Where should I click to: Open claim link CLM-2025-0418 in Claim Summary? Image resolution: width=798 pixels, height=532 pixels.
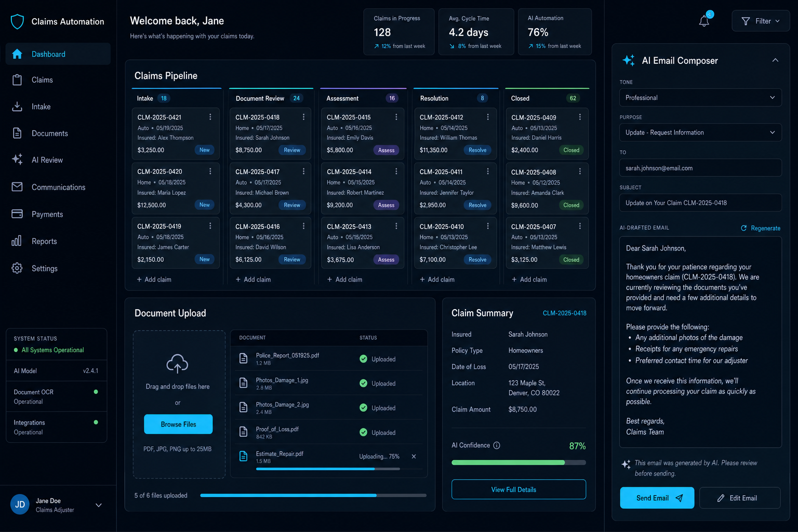tap(564, 313)
